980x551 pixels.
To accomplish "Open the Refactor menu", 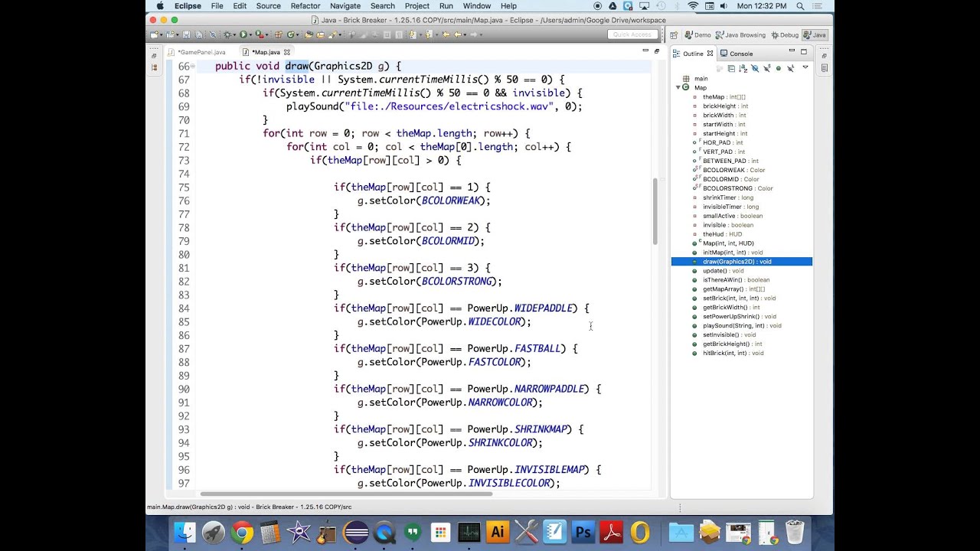I will [x=305, y=6].
